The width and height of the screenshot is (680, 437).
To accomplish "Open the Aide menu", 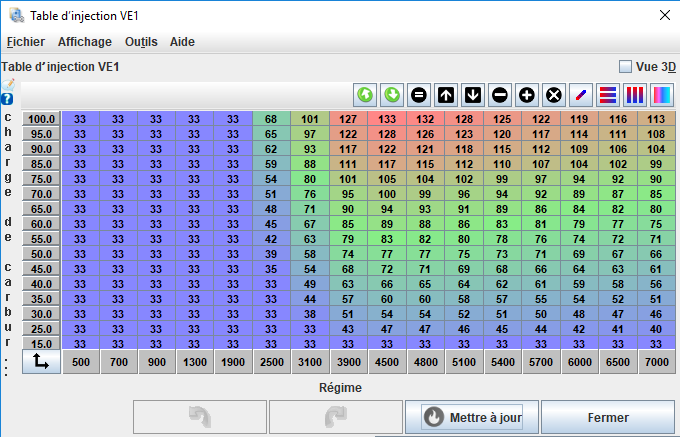I will 182,42.
